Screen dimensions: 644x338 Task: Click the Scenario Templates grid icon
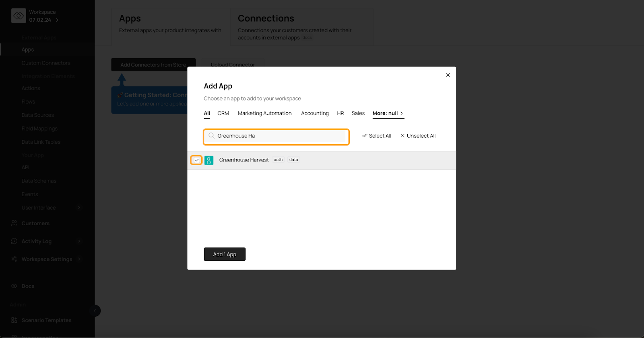tap(14, 320)
